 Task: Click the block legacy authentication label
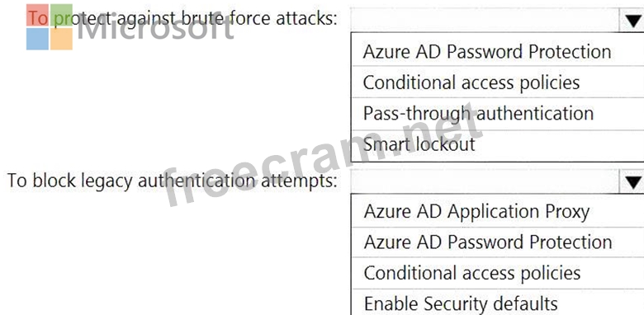pyautogui.click(x=172, y=181)
